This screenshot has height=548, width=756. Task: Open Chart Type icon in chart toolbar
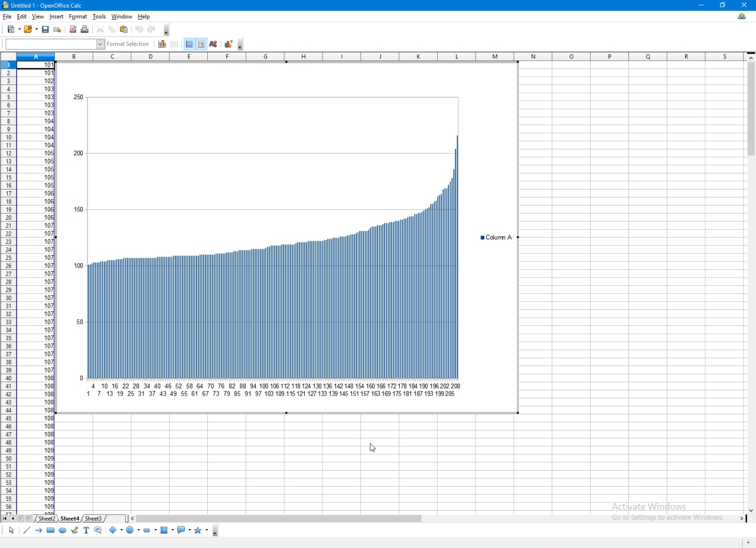tap(162, 44)
